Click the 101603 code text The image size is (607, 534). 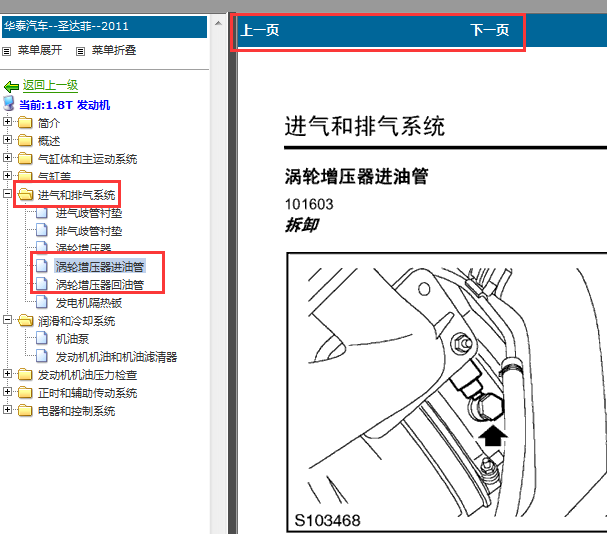click(x=309, y=204)
